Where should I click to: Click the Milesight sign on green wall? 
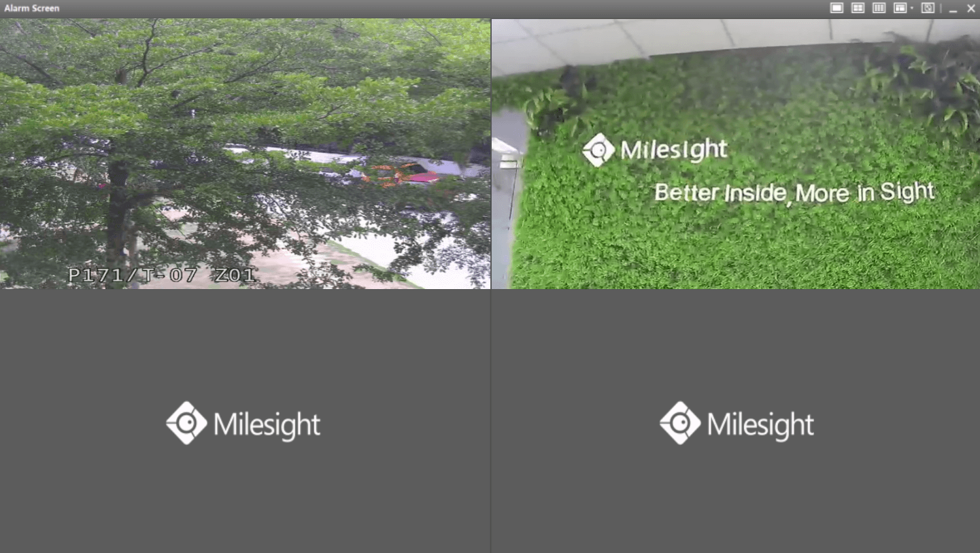[x=654, y=150]
